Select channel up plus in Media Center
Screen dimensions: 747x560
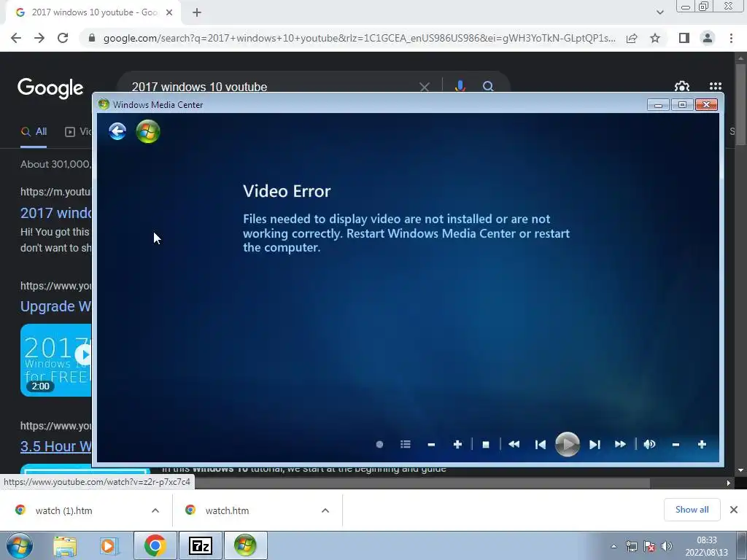(458, 444)
